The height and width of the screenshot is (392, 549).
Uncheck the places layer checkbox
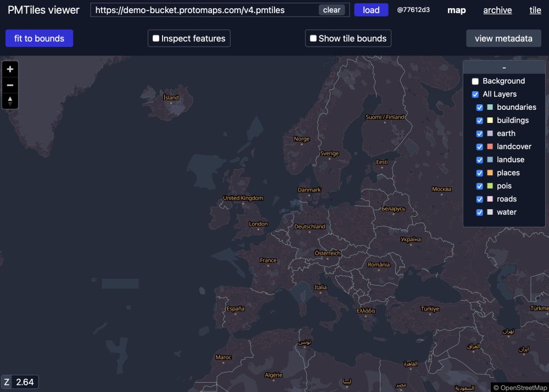(x=480, y=173)
